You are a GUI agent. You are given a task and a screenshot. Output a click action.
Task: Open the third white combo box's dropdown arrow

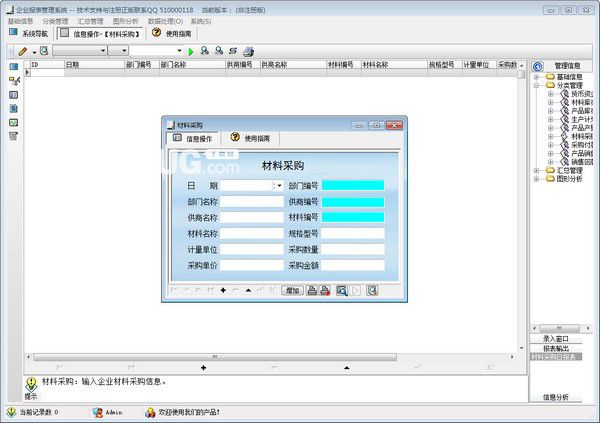179,51
